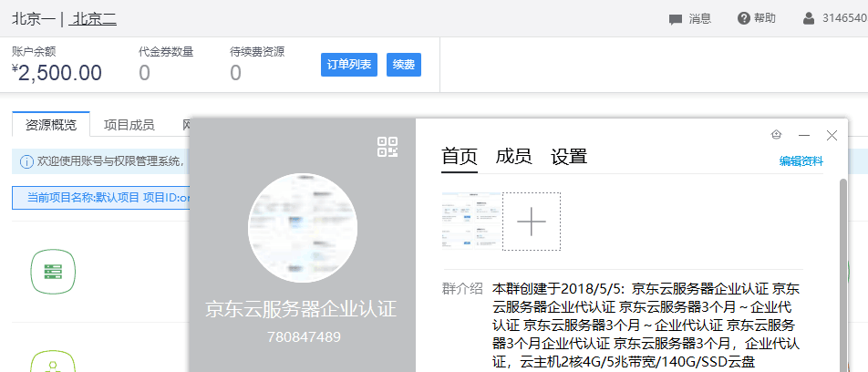
Task: Switch region to 北京二
Action: (x=95, y=19)
